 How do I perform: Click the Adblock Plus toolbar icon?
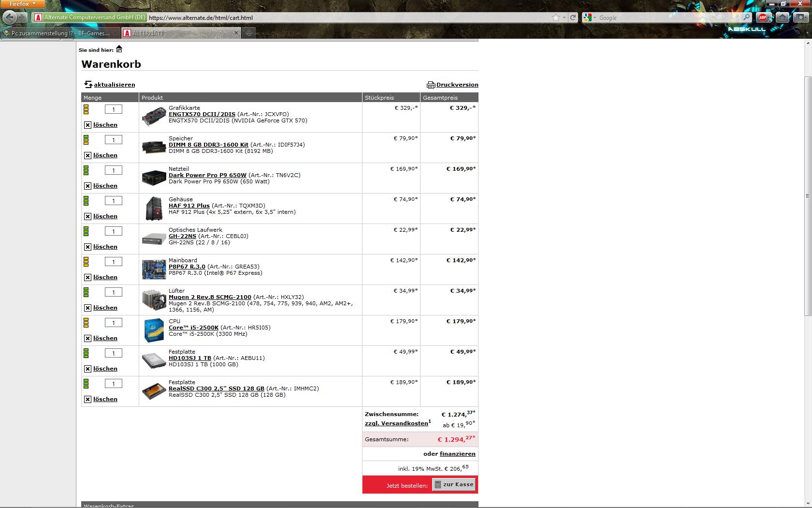763,17
